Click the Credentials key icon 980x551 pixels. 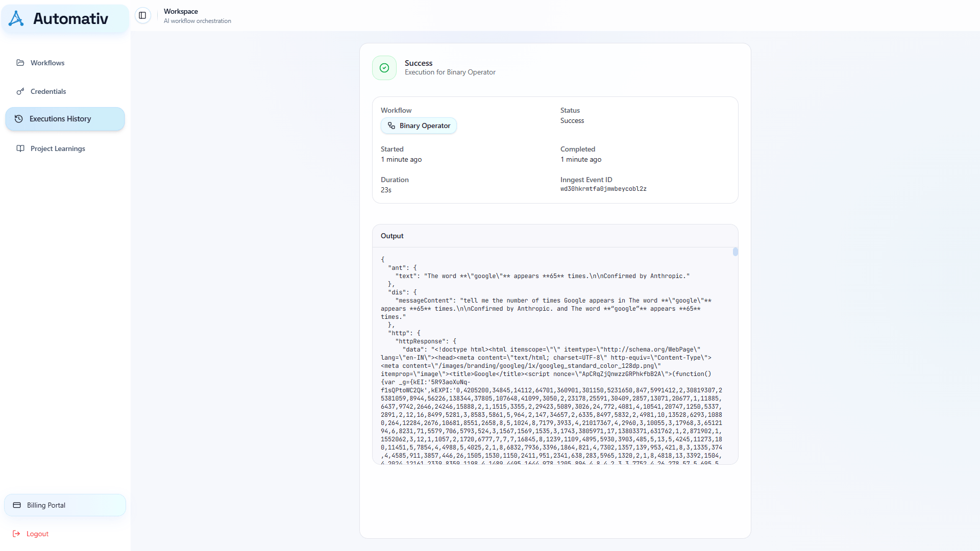(20, 91)
